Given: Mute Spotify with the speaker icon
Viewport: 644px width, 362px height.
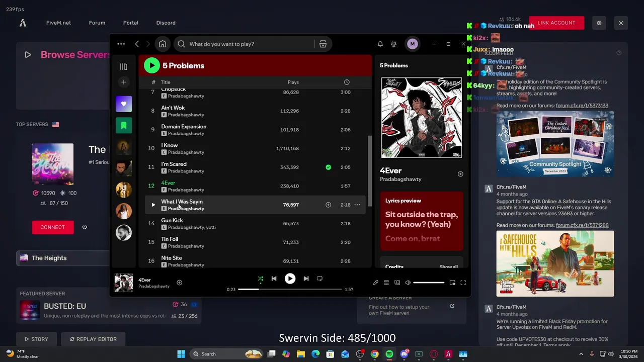Looking at the screenshot, I should click(x=408, y=283).
